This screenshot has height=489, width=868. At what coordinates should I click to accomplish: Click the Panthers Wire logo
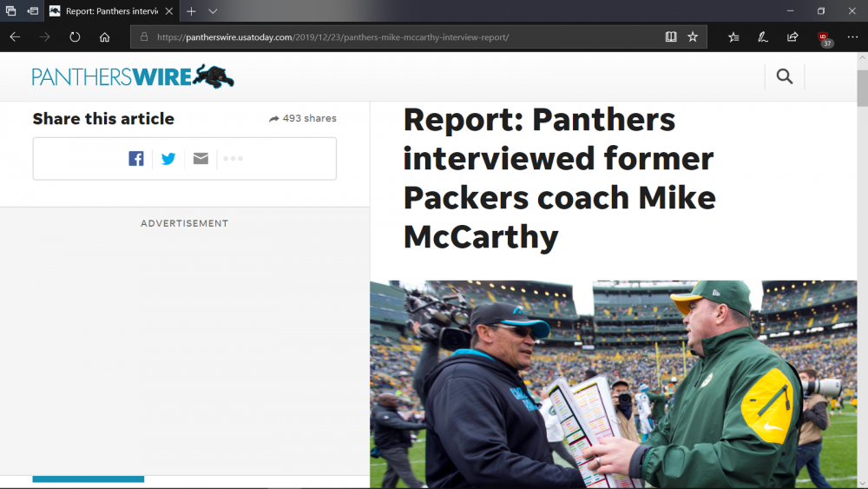133,76
